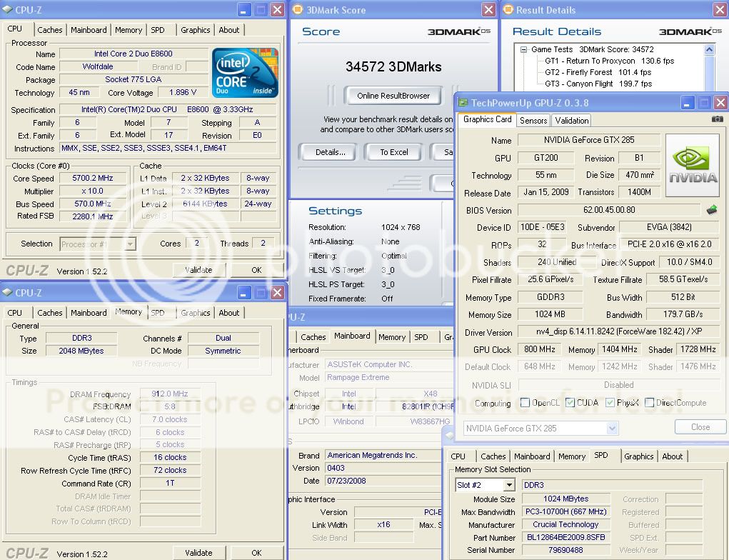
Task: Click the Close button in GPU-Z
Action: [x=700, y=427]
